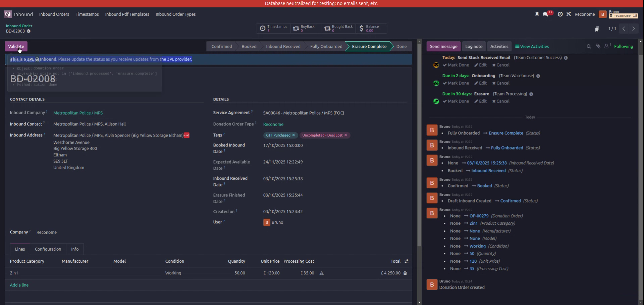Attach a file via the paperclip icon

(x=598, y=46)
